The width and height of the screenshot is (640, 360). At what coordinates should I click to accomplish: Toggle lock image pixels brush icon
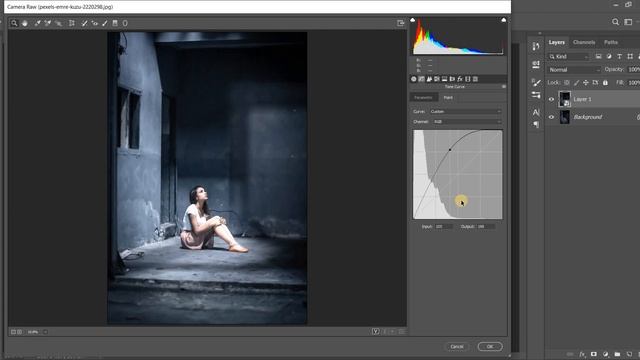[x=576, y=82]
